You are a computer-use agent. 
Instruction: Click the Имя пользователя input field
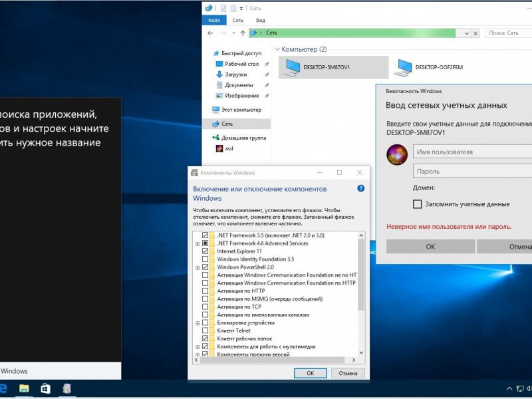pos(472,152)
